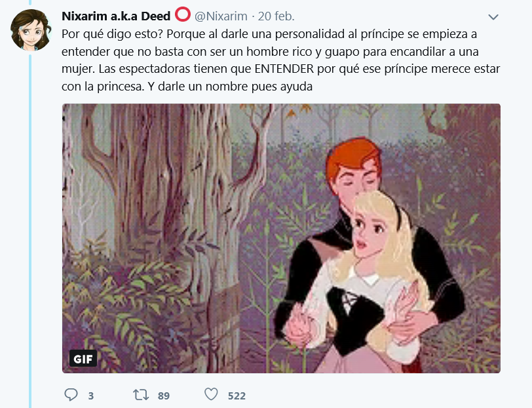Play the Sleeping Beauty forest GIF
The image size is (532, 408).
(281, 238)
